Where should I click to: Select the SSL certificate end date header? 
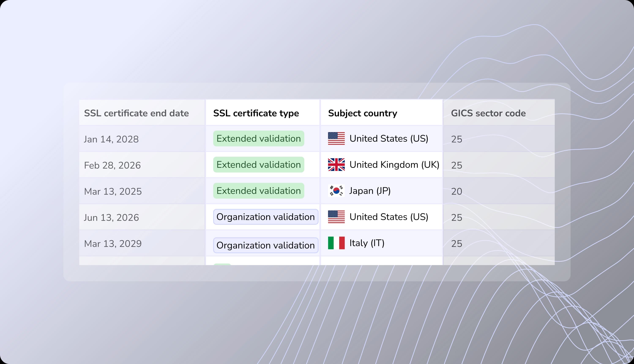[136, 113]
